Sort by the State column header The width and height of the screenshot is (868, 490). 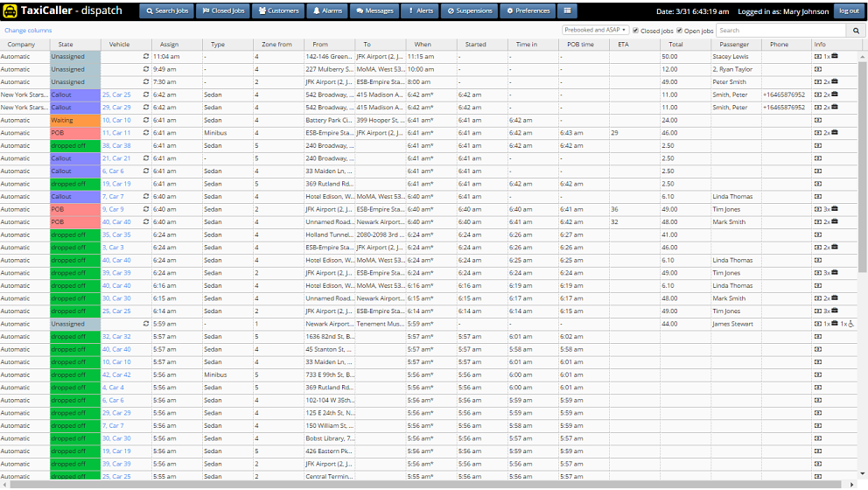click(66, 45)
